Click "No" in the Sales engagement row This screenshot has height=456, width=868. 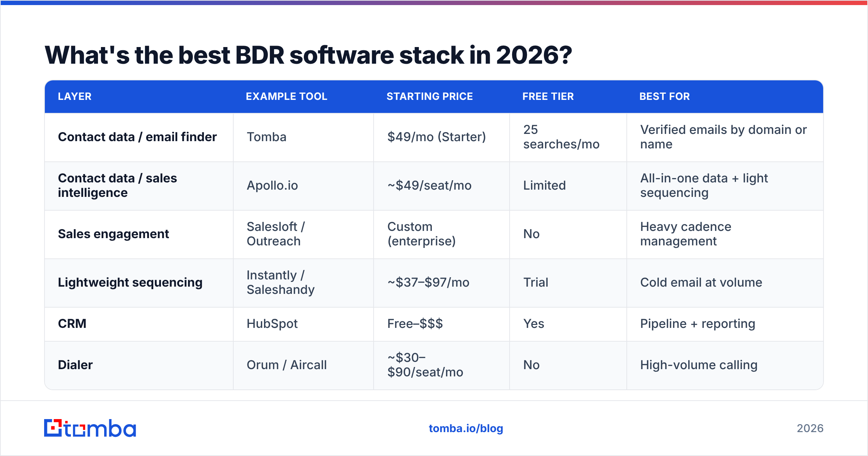[x=568, y=234]
